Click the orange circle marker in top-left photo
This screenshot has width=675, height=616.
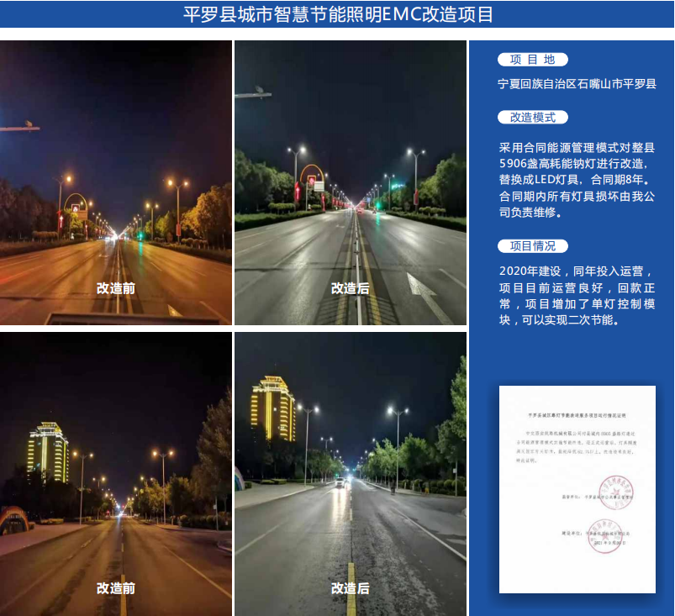(78, 205)
